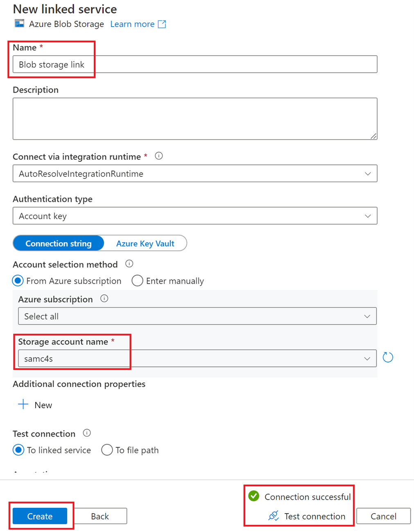414x532 pixels.
Task: Run Test connection
Action: tap(307, 516)
